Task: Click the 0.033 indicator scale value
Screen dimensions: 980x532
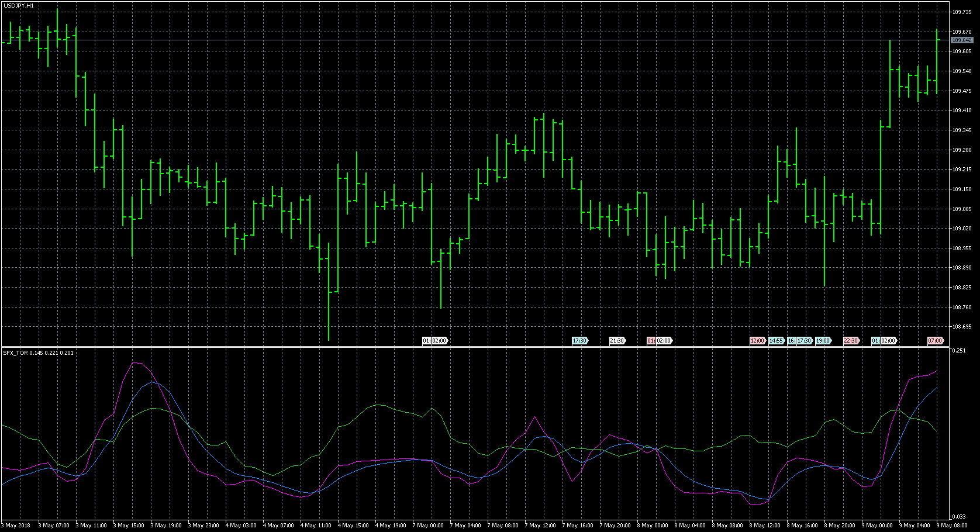Action: click(958, 517)
